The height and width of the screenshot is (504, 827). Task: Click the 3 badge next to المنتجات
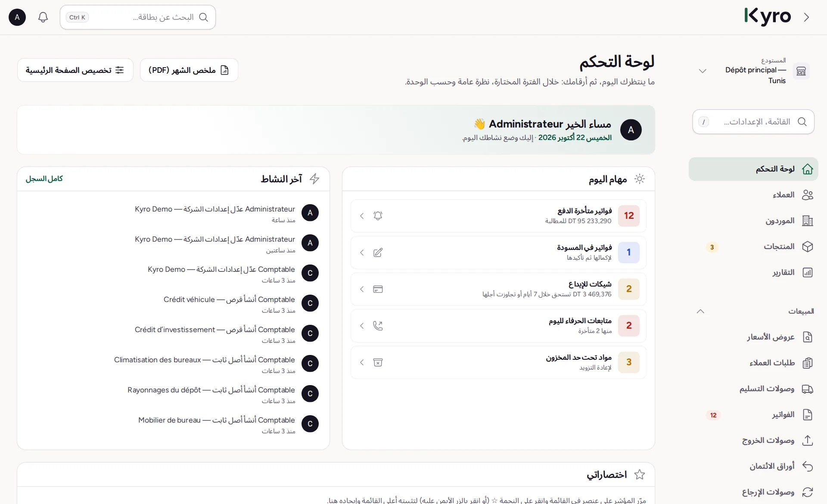pos(712,247)
